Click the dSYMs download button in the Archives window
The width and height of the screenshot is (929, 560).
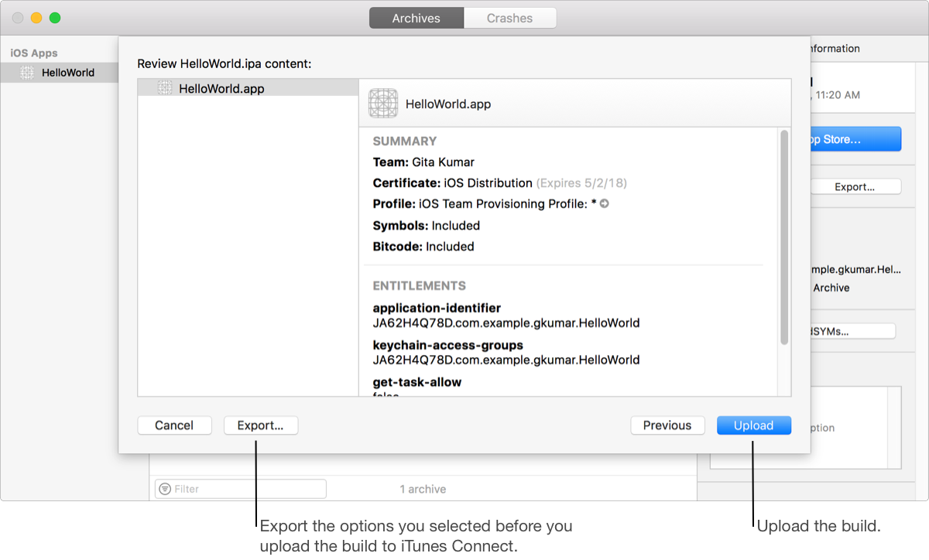point(852,331)
